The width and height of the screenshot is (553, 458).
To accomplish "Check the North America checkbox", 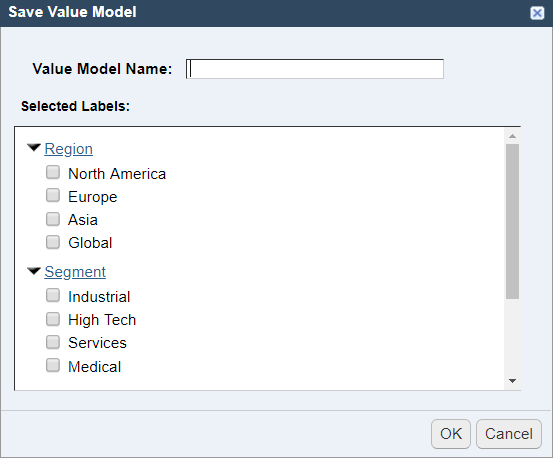I will pos(53,172).
